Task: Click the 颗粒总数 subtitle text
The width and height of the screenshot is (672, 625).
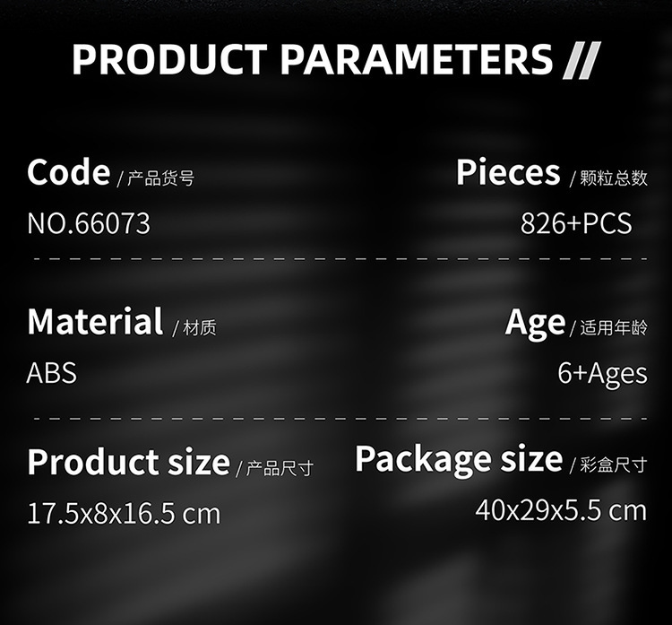Action: point(614,178)
